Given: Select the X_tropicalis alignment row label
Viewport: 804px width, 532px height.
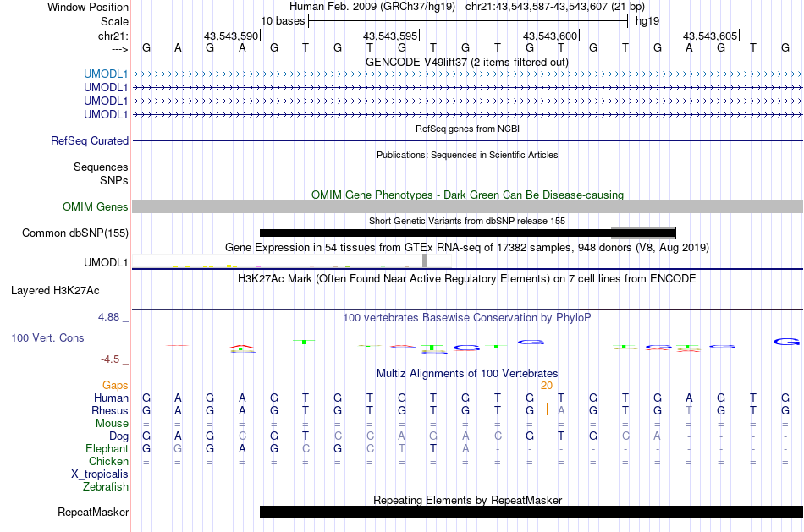Looking at the screenshot, I should pyautogui.click(x=100, y=474).
